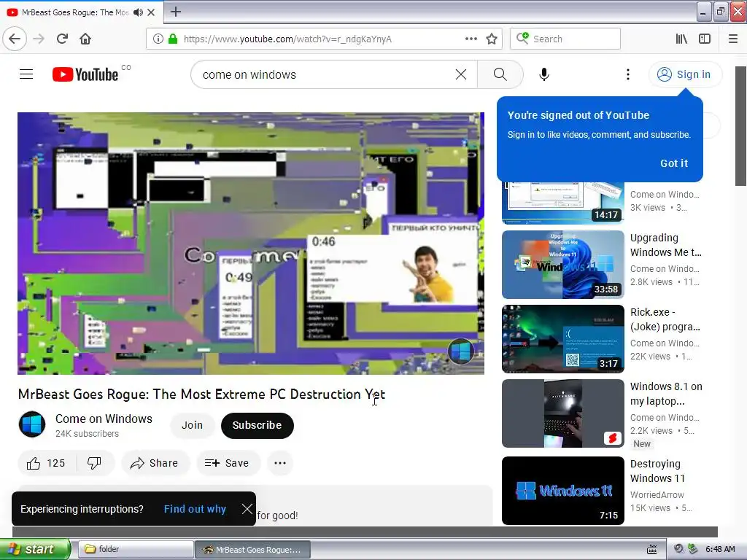
Task: Click Destroying Windows 11 title text
Action: [657, 471]
